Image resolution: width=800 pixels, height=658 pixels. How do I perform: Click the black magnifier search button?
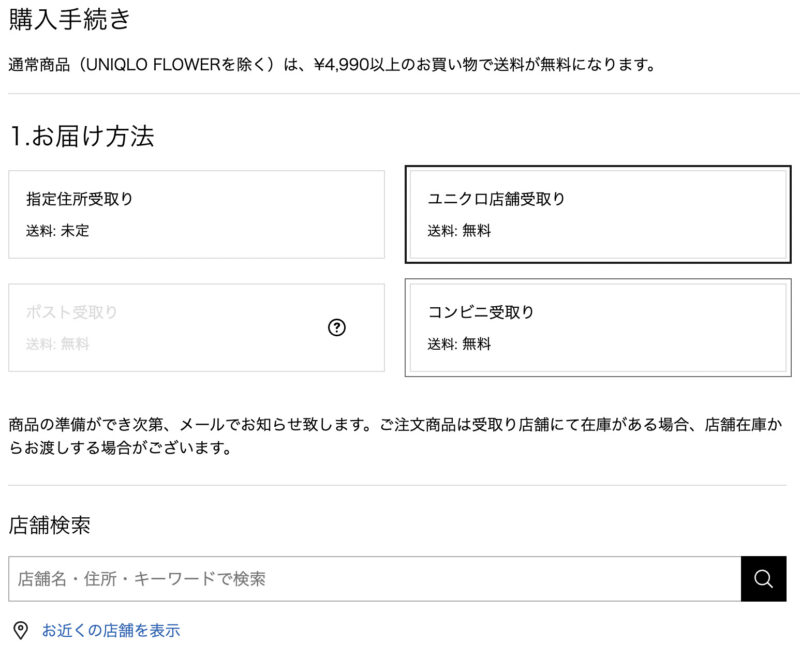pyautogui.click(x=763, y=578)
